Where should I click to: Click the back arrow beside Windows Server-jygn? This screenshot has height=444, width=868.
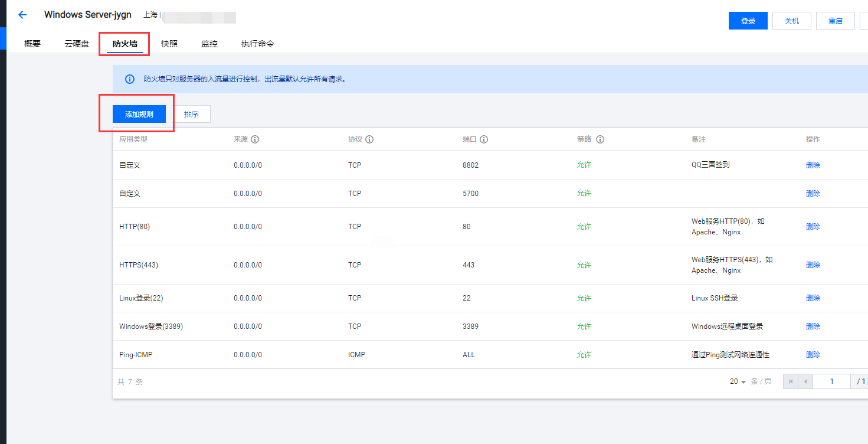click(22, 15)
